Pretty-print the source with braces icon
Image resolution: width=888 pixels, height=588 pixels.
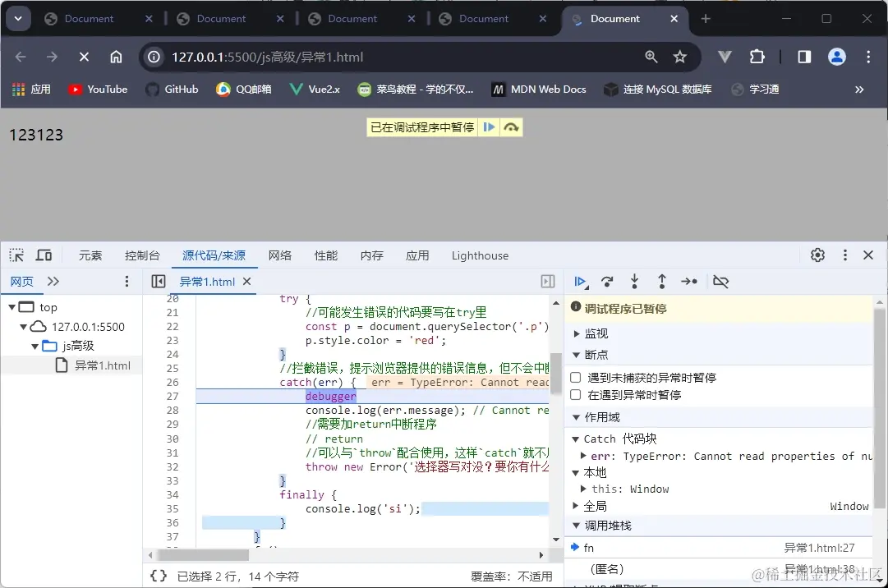(x=159, y=576)
